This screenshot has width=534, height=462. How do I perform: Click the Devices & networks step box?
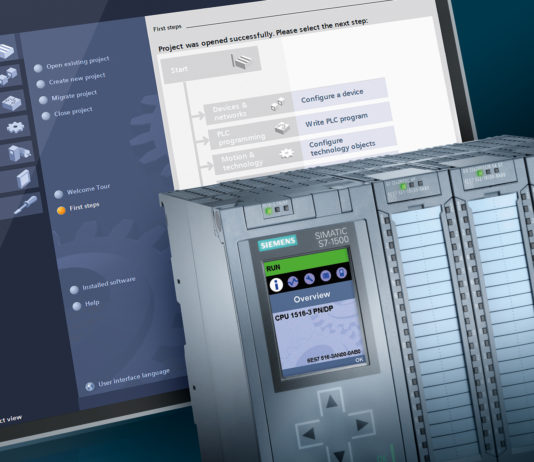pos(249,108)
